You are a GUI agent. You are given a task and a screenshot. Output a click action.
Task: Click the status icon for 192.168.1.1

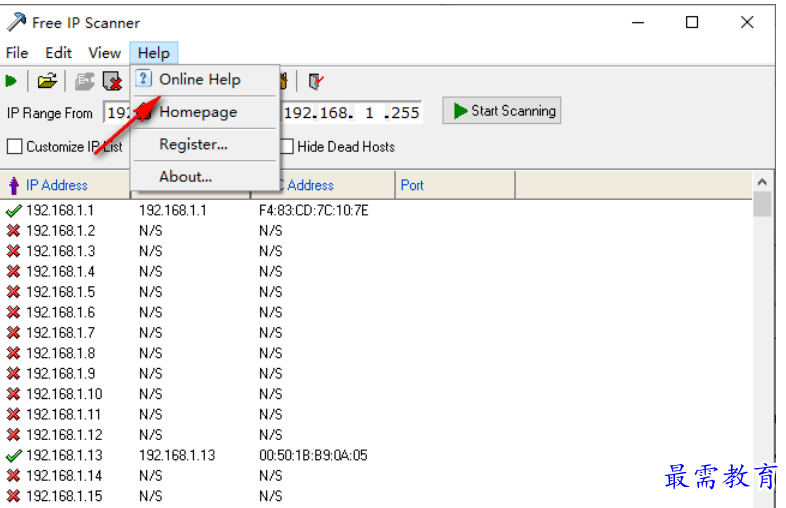coord(14,211)
